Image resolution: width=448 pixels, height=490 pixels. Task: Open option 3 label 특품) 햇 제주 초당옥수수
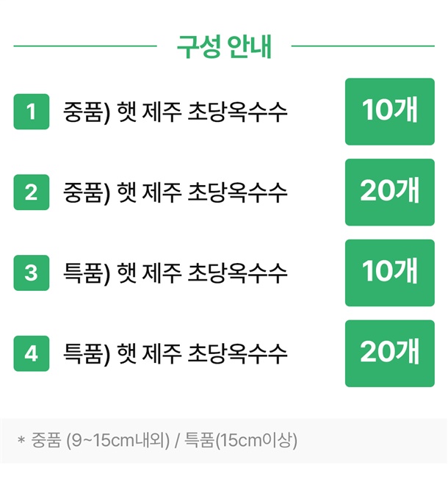(175, 273)
